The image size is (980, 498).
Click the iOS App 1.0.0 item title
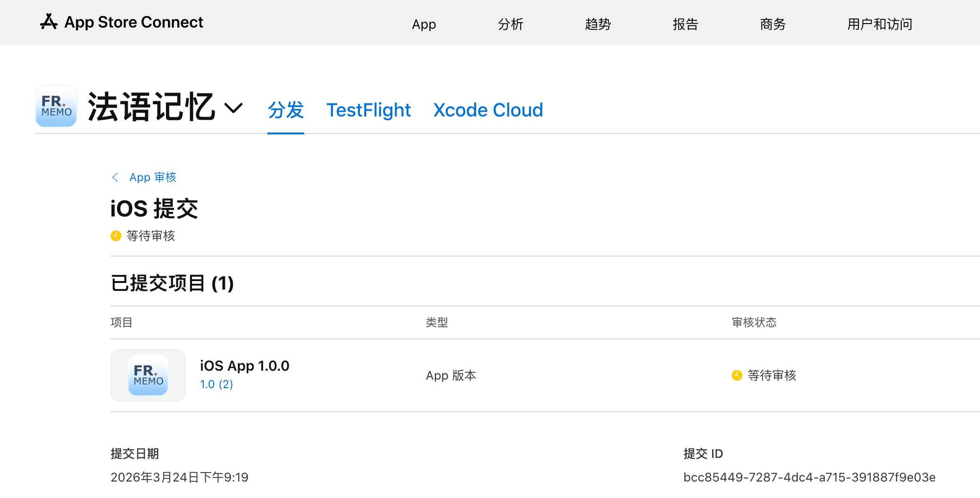click(244, 366)
